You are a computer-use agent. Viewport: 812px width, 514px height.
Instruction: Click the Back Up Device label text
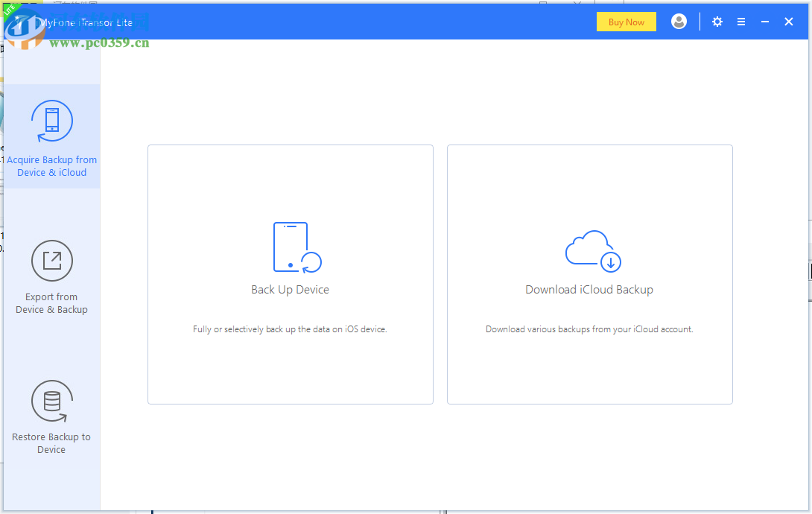[x=290, y=289]
